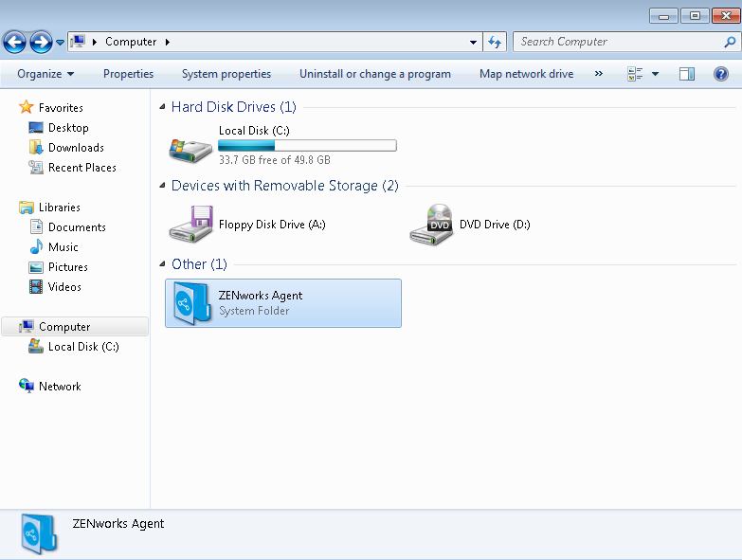This screenshot has width=742, height=560.
Task: Toggle the preview pane
Action: click(x=687, y=74)
